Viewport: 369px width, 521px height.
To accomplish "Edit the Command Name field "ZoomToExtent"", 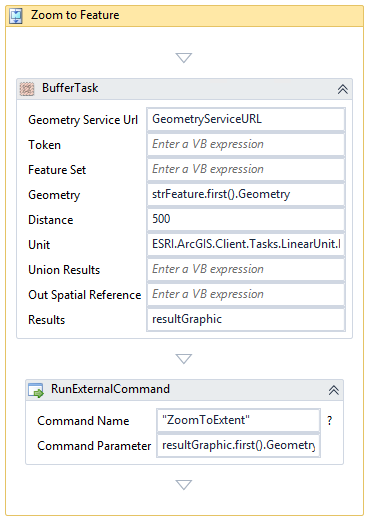I will pyautogui.click(x=238, y=420).
